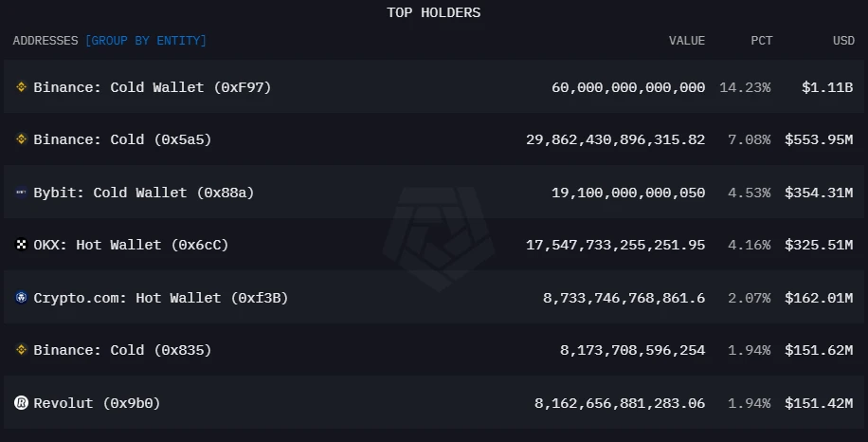Click Binance icon beside Cold (0x835)

pos(21,350)
